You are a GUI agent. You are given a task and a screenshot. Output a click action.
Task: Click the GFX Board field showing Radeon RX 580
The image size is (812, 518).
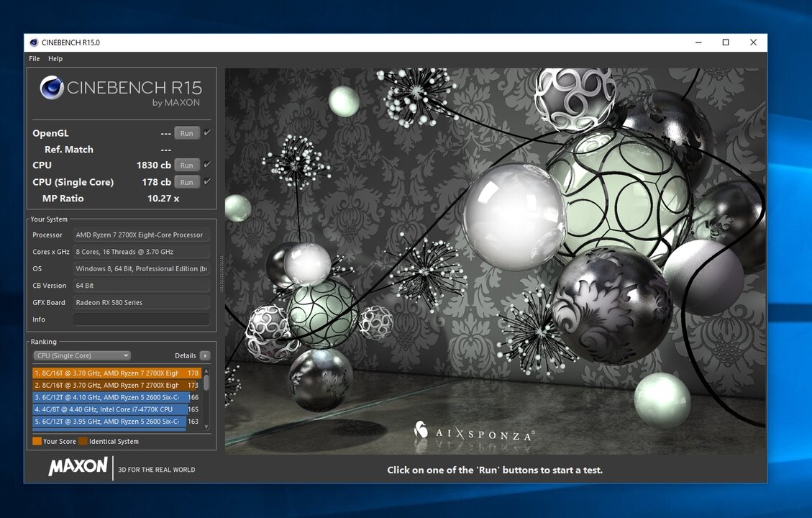pos(142,302)
